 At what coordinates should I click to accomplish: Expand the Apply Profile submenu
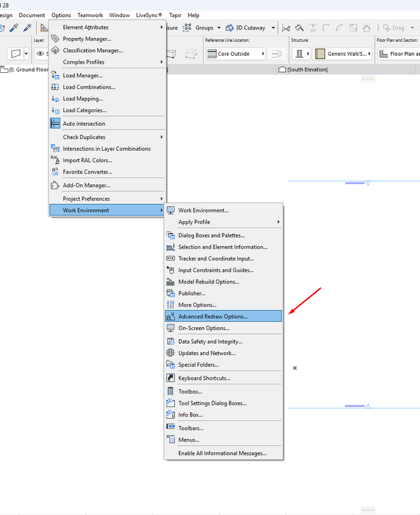coord(224,222)
